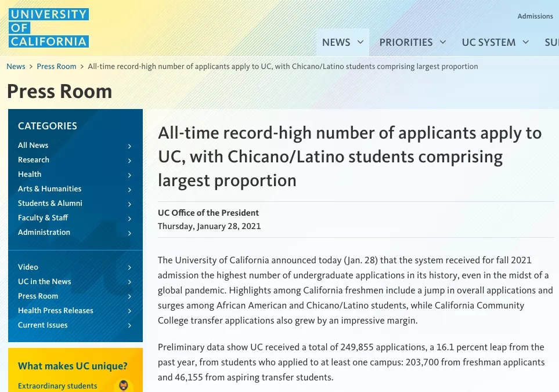The height and width of the screenshot is (392, 559).
Task: Select Arts & Humanities category
Action: click(x=49, y=188)
